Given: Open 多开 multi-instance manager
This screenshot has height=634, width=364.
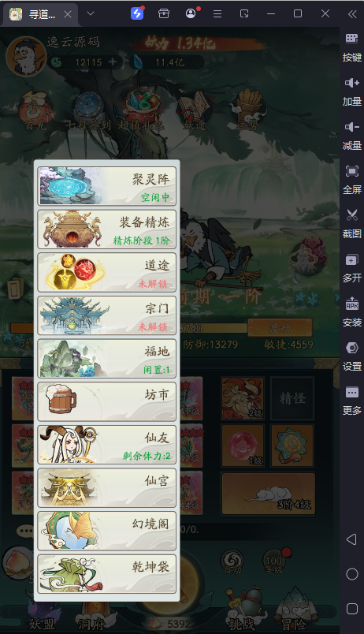Looking at the screenshot, I should pyautogui.click(x=352, y=268).
